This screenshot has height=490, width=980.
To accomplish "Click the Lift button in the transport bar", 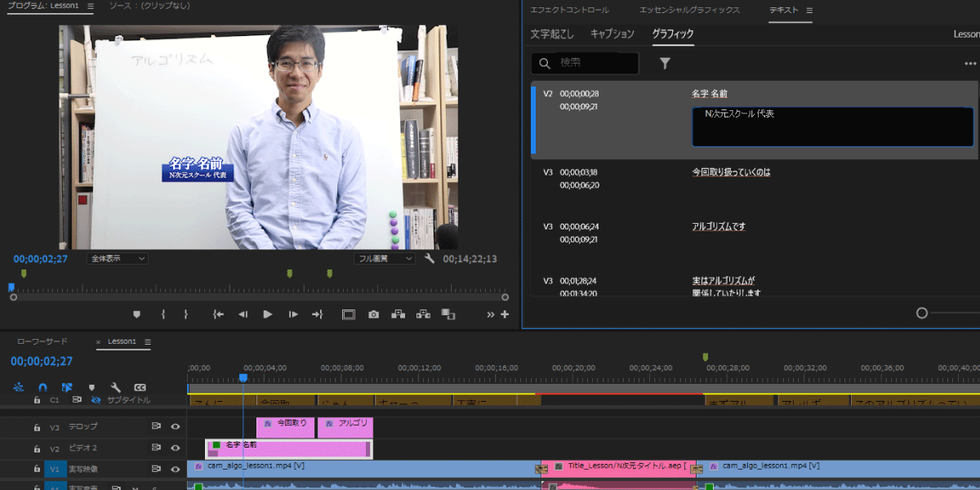I will 398,314.
